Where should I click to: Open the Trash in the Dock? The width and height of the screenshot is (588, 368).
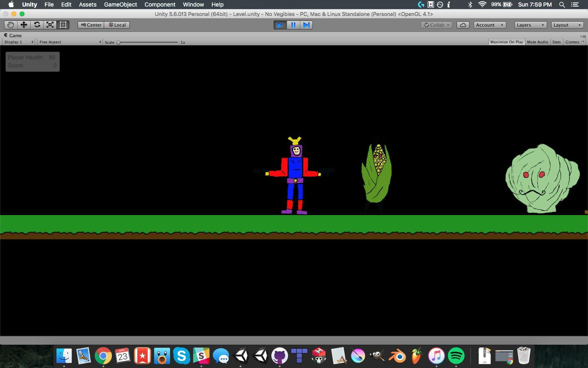[523, 355]
